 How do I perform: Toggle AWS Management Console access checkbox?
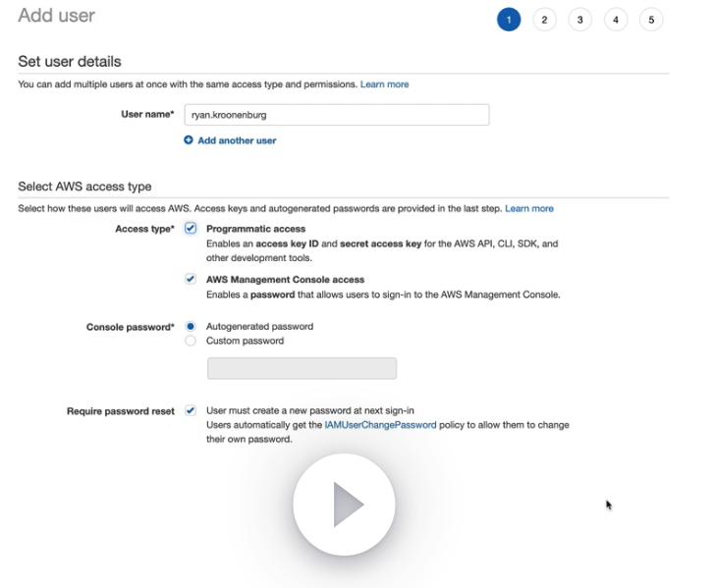[191, 279]
